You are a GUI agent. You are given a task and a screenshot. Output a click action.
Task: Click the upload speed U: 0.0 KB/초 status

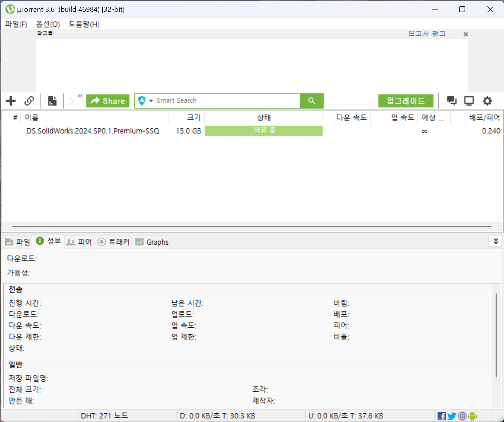[x=346, y=416]
